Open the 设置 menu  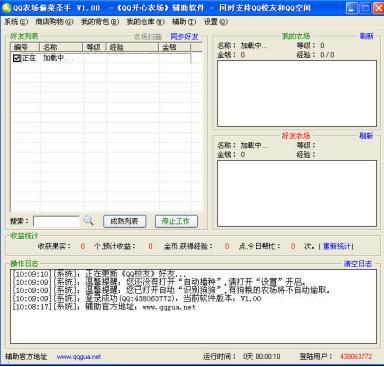click(216, 22)
